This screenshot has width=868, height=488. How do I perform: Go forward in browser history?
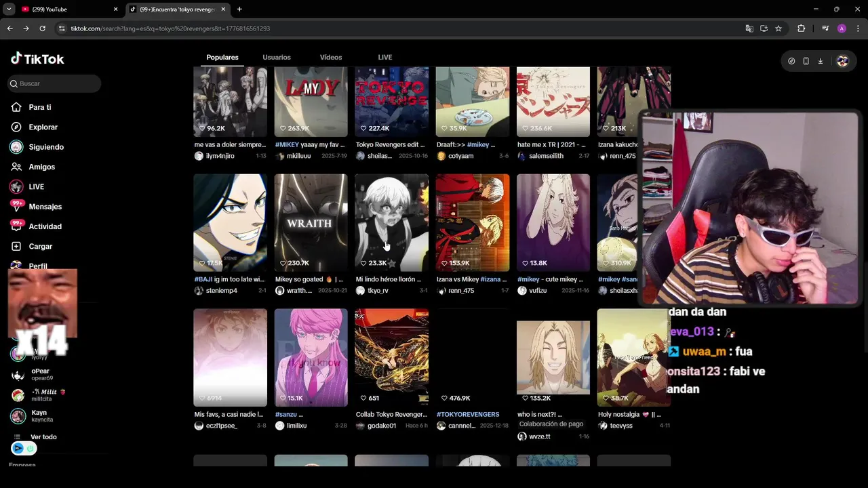point(26,28)
